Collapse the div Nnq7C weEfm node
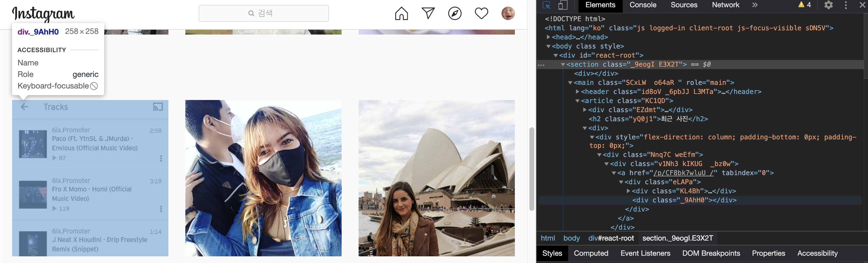Viewport: 868px width, 263px height. tap(599, 155)
